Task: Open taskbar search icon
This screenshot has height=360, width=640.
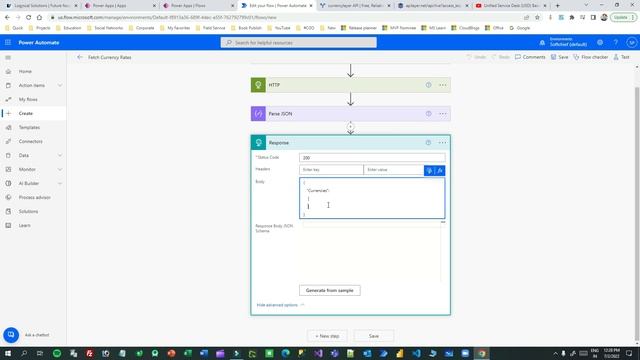Action: pos(24,353)
